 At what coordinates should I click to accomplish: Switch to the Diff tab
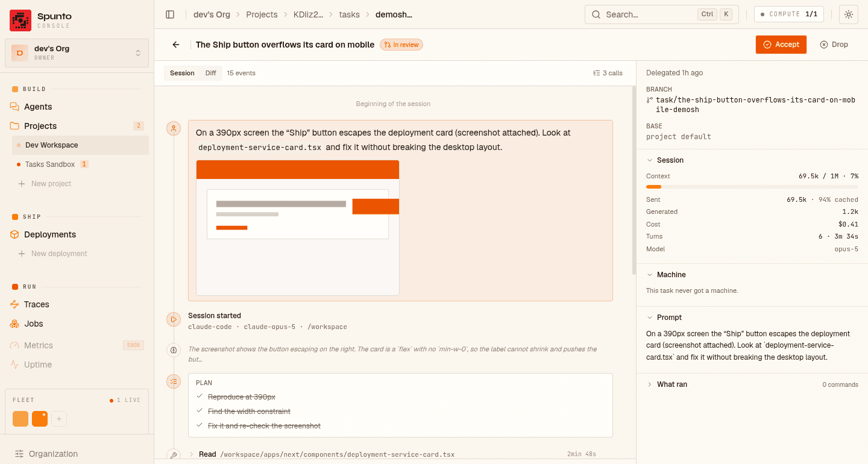(x=210, y=73)
